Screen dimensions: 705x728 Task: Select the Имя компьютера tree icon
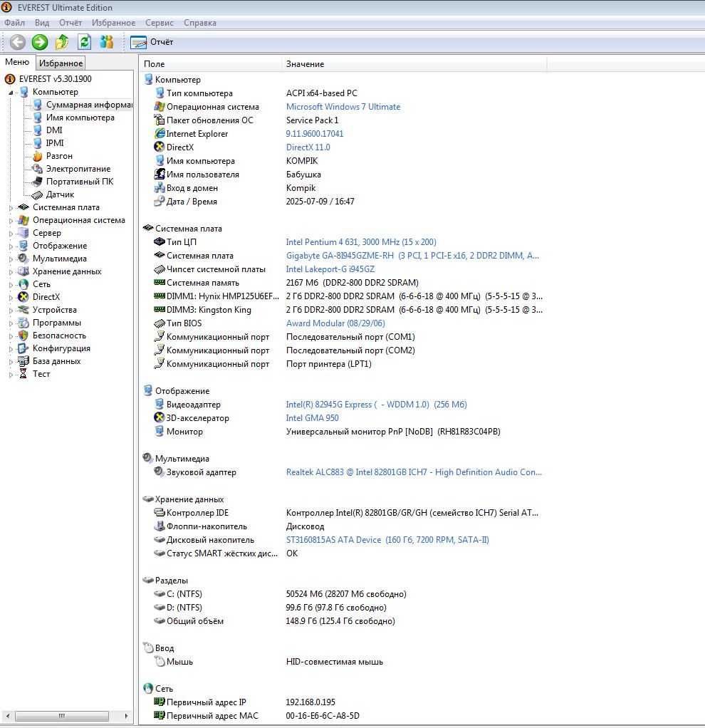(38, 118)
